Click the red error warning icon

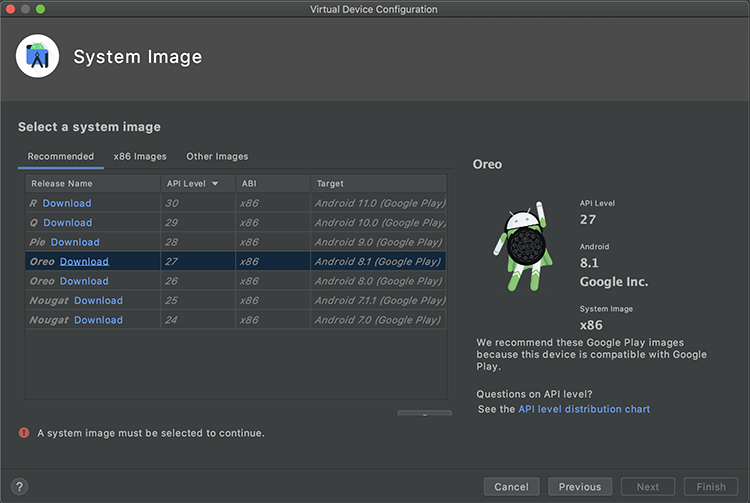pyautogui.click(x=24, y=433)
